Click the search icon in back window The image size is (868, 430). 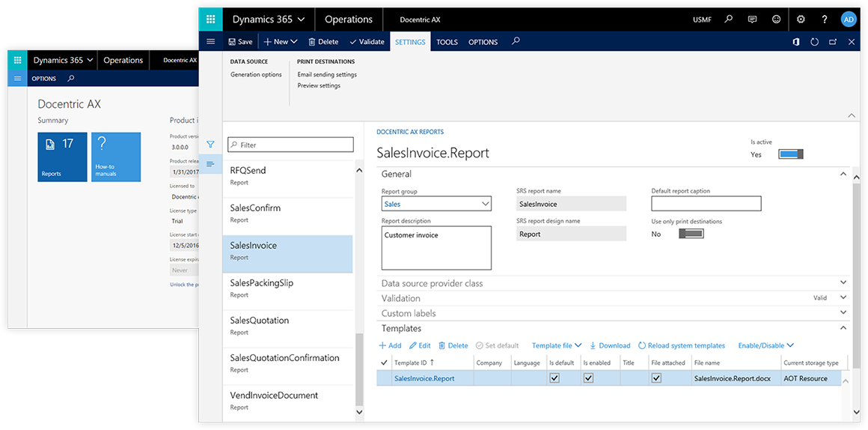coord(70,78)
